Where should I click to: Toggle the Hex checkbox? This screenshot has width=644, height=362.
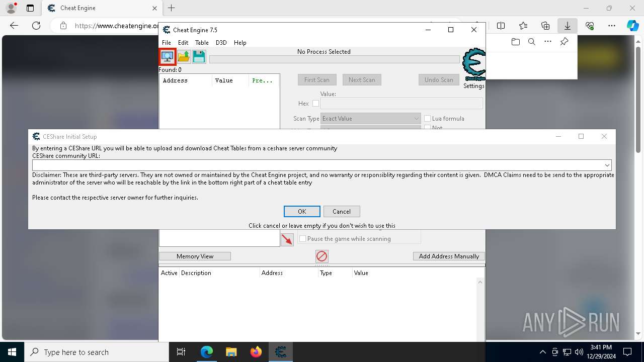[315, 104]
